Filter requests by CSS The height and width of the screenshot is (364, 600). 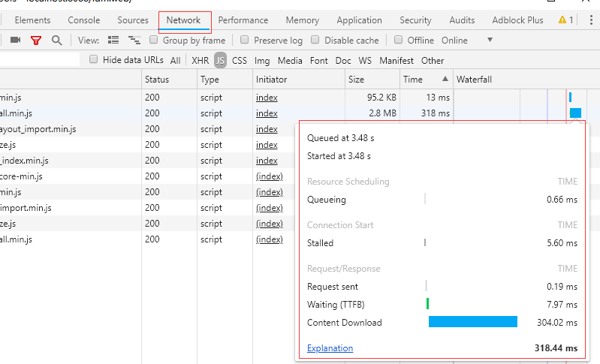click(239, 60)
